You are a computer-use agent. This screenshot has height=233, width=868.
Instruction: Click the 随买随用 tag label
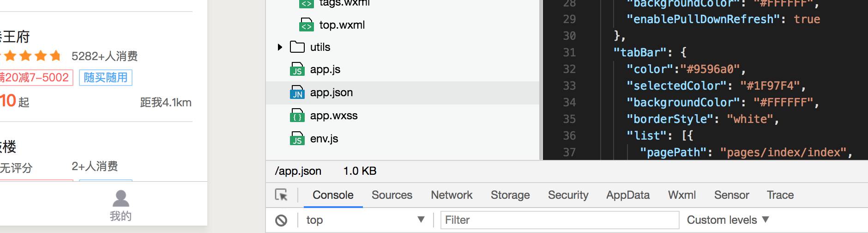click(106, 78)
